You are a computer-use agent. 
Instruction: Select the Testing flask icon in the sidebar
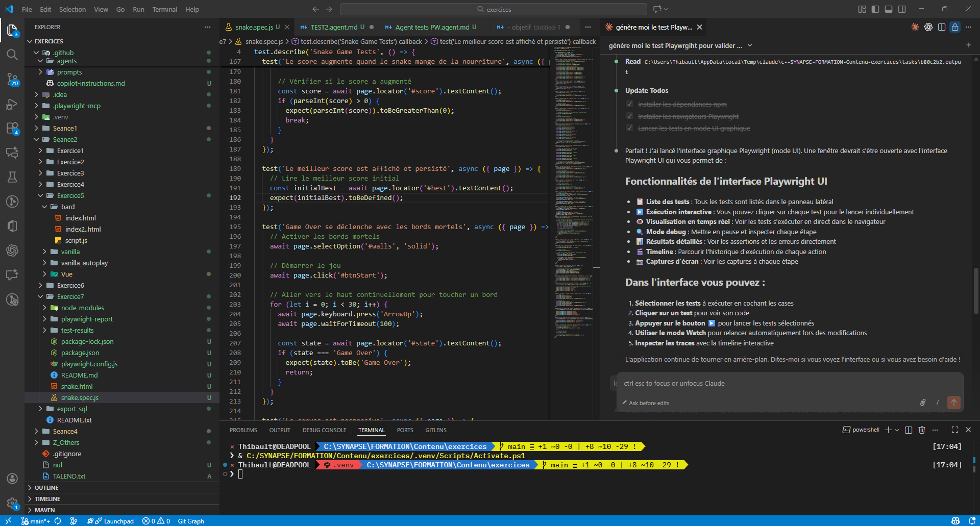point(12,177)
